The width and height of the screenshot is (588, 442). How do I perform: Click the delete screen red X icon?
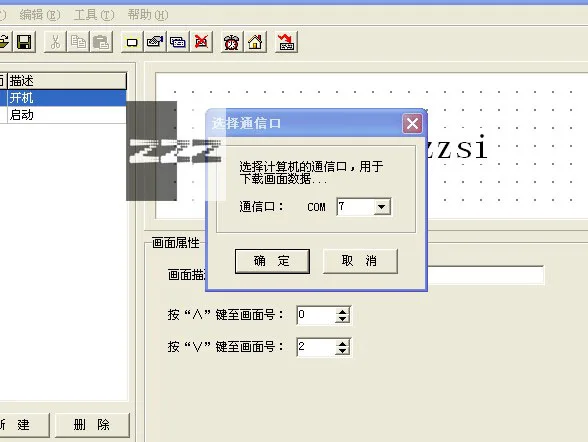[x=201, y=42]
